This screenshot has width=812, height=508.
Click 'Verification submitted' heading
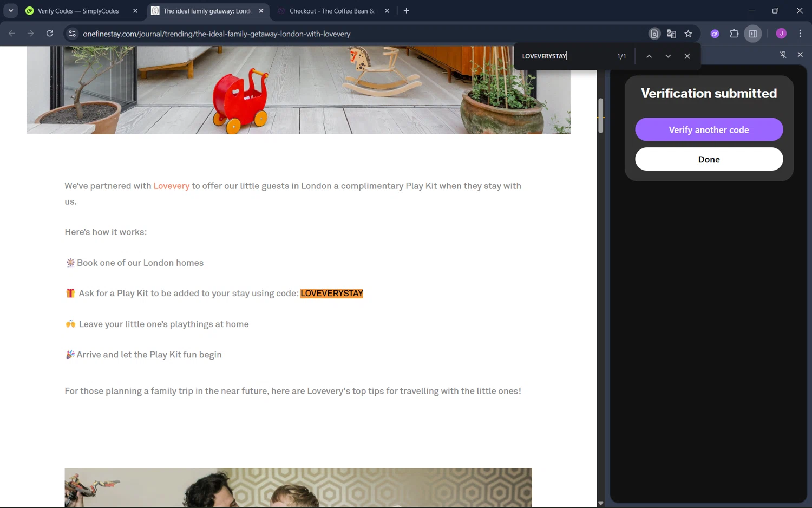709,93
